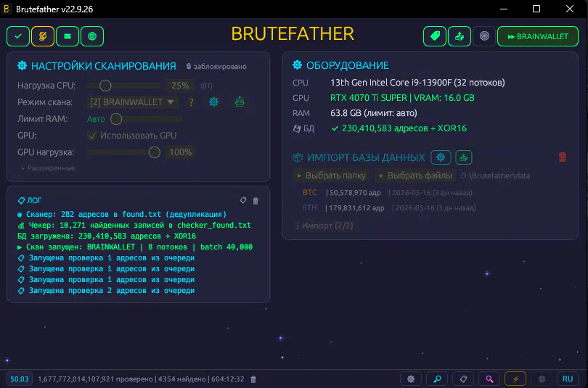This screenshot has height=388, width=588.
Task: Click the БД database disk icon
Action: [x=297, y=129]
